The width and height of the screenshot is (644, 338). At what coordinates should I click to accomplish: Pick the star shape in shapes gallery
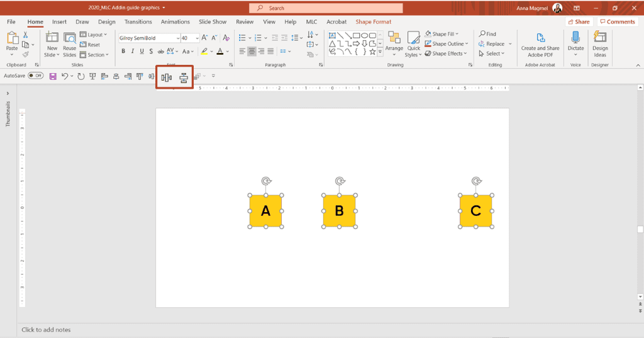tap(372, 52)
